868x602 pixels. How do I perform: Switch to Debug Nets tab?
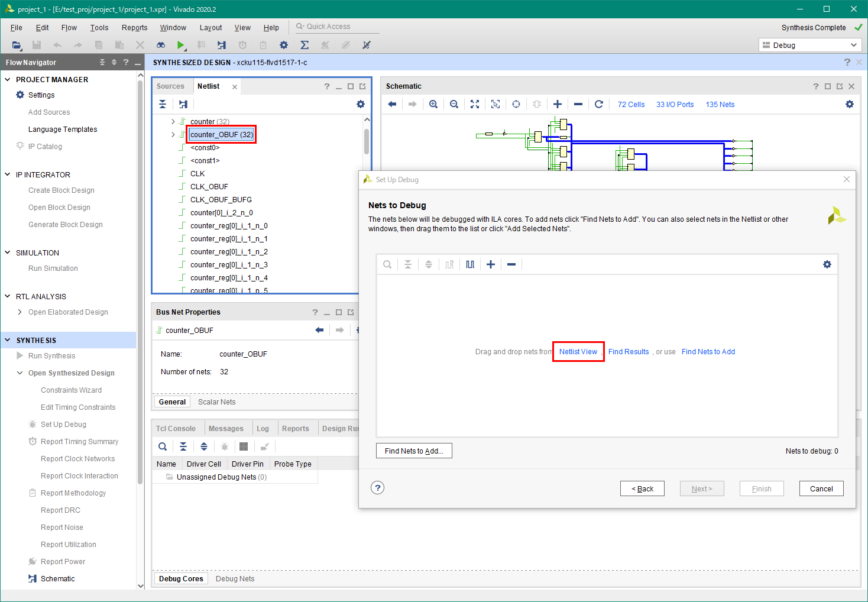[235, 579]
